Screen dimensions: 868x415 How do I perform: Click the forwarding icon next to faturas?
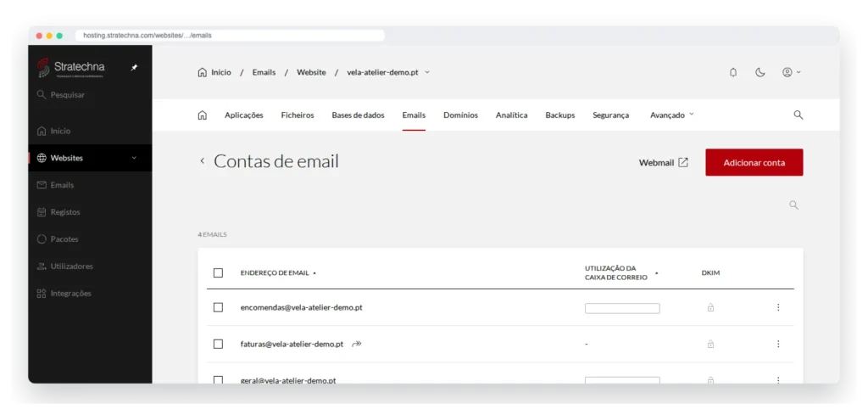tap(357, 344)
